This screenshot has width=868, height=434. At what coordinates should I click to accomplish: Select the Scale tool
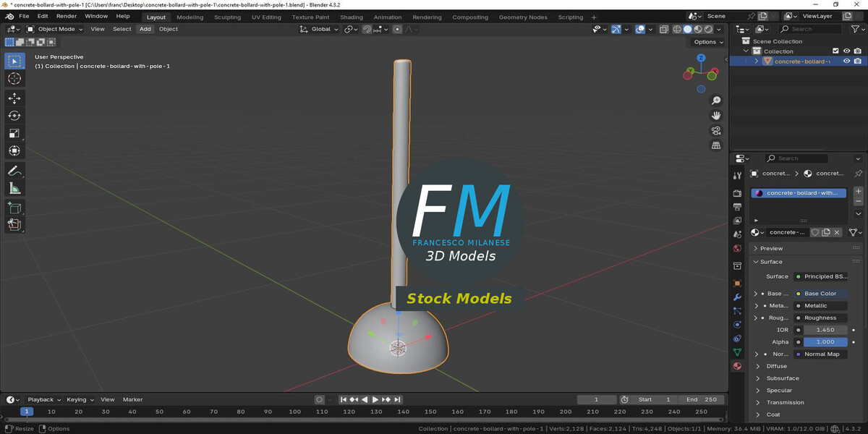point(14,133)
